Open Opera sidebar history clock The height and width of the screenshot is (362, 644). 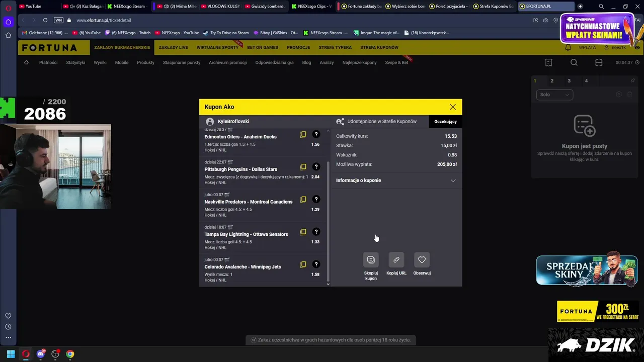pos(8,327)
